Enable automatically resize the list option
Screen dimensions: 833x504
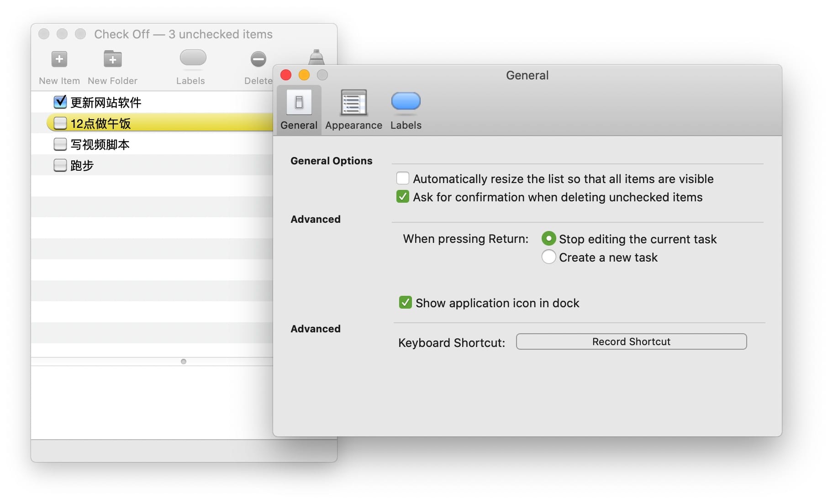[402, 178]
